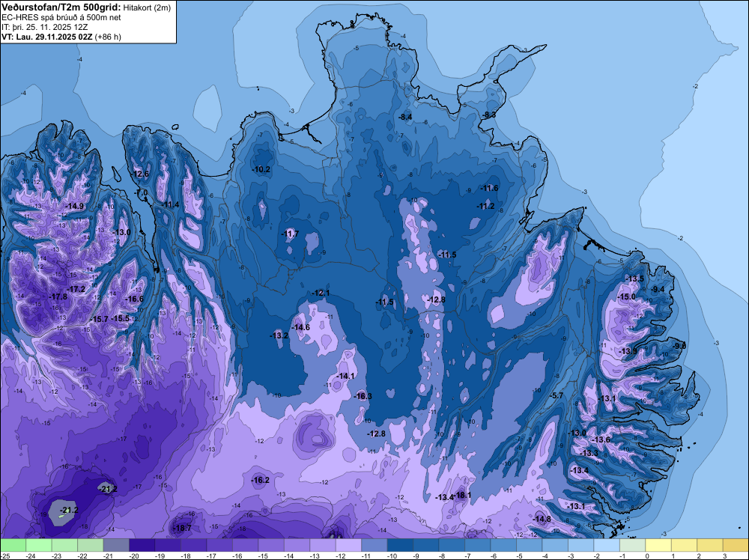
Task: Click the '-15.0' temperature value on the map
Action: pos(627,296)
